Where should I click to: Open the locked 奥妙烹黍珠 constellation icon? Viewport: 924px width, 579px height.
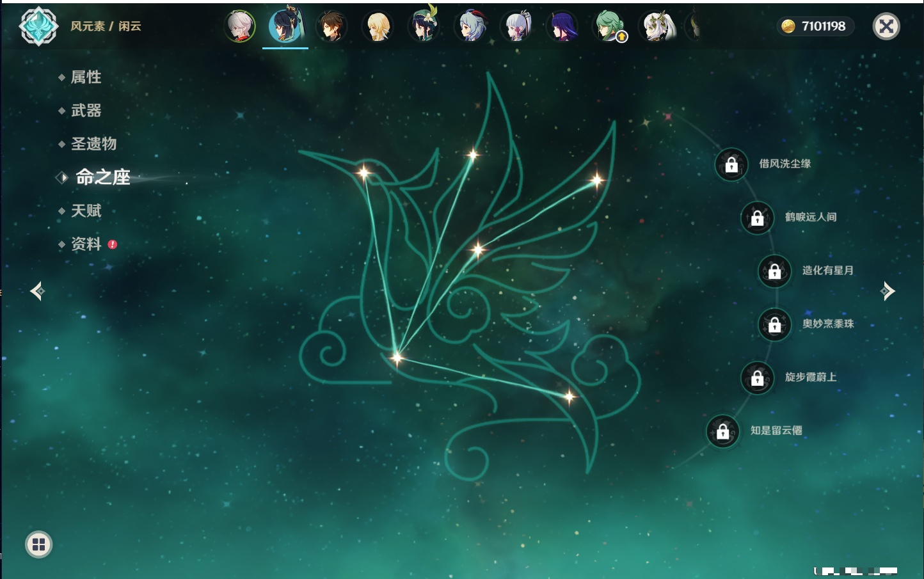(775, 324)
